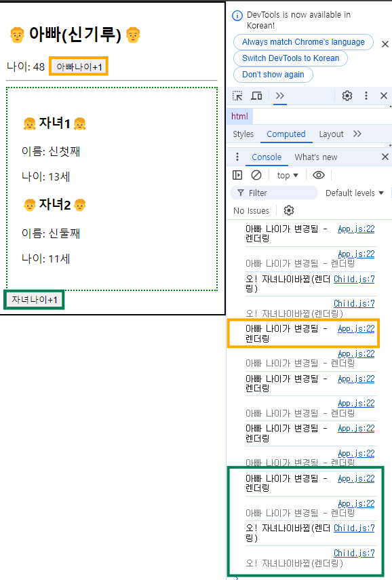Open DevTools settings gear
This screenshot has height=580, width=392.
(x=347, y=96)
